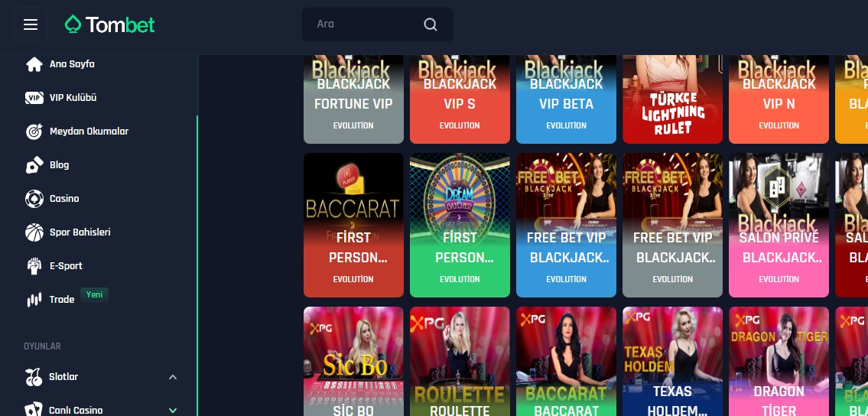The image size is (868, 416).
Task: Expand the Canlı Casino section chevron
Action: pos(173,411)
